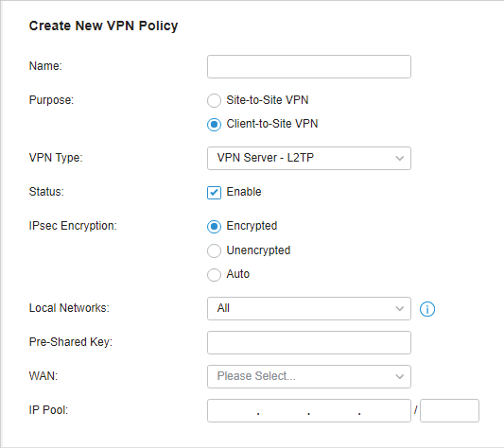Click the VPN Type dropdown chevron arrow
This screenshot has width=504, height=448.
tap(400, 158)
